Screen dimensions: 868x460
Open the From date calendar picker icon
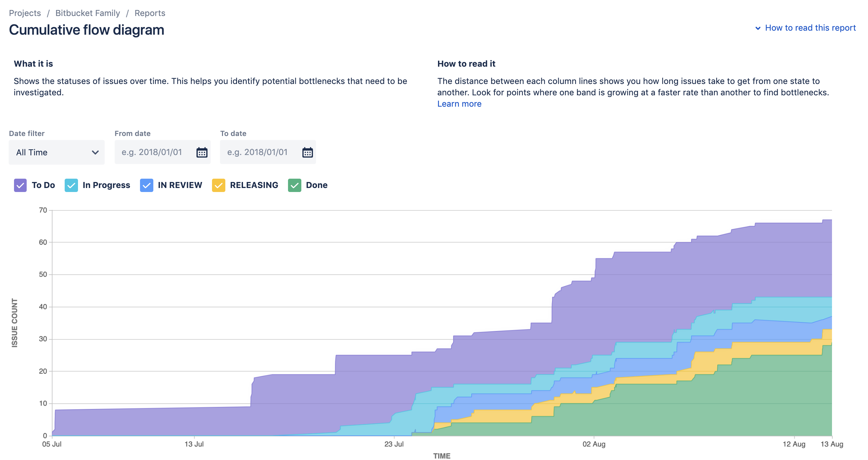click(202, 152)
